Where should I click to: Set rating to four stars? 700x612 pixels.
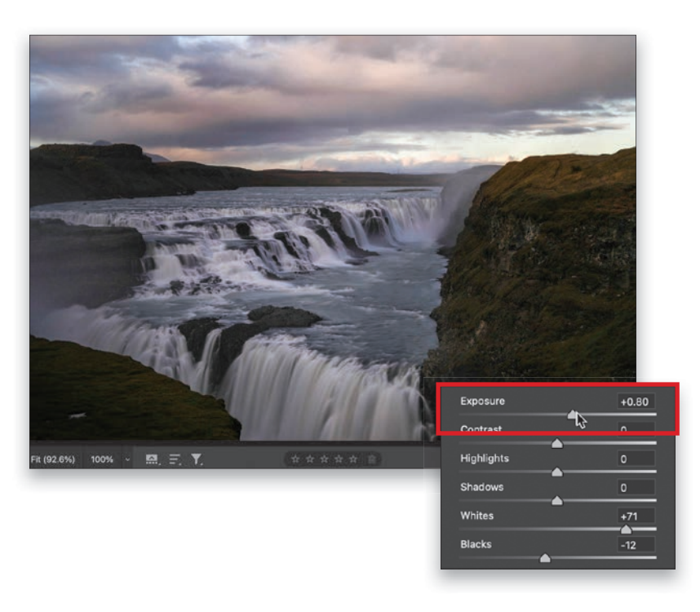pyautogui.click(x=339, y=459)
